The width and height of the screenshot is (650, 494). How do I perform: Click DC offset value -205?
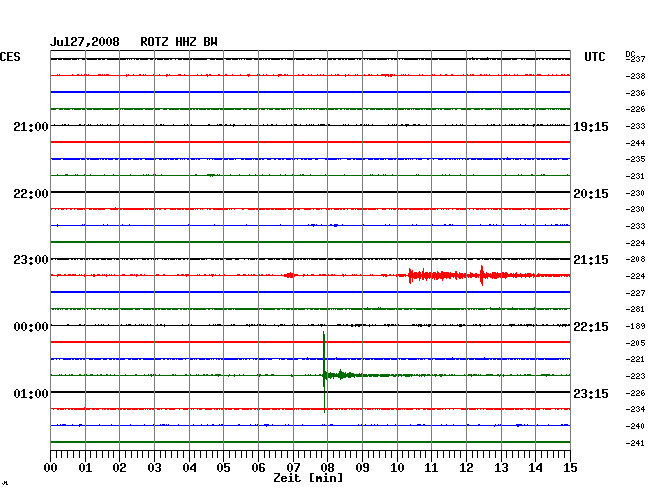coord(635,343)
